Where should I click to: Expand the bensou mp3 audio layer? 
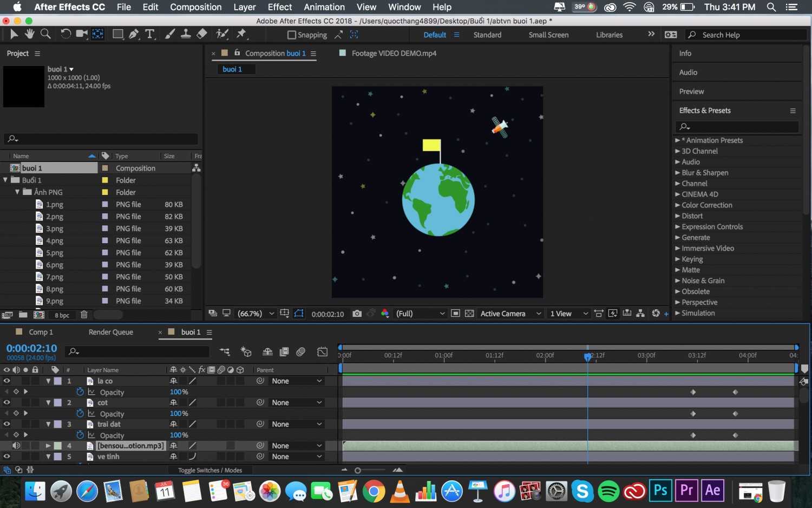[x=48, y=446]
